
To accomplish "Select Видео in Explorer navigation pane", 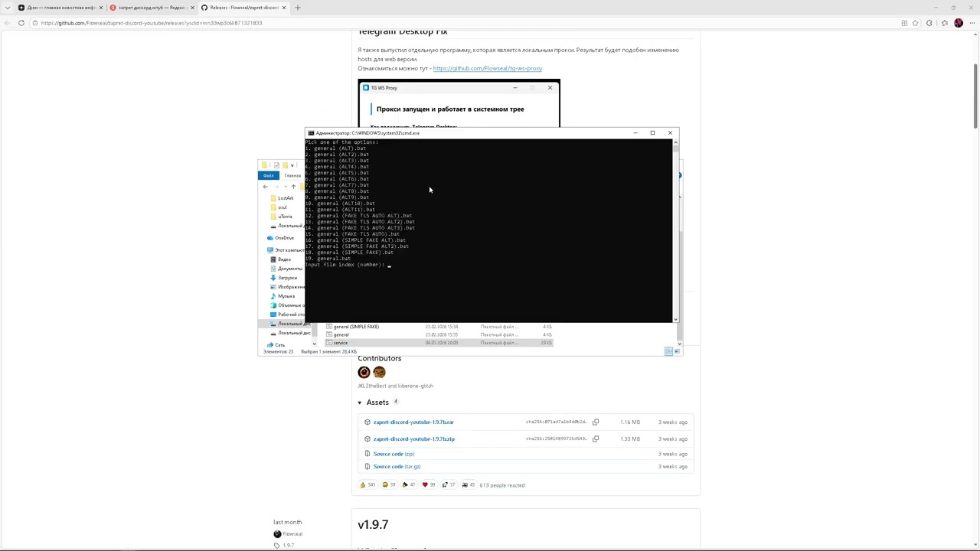I will coord(280,259).
